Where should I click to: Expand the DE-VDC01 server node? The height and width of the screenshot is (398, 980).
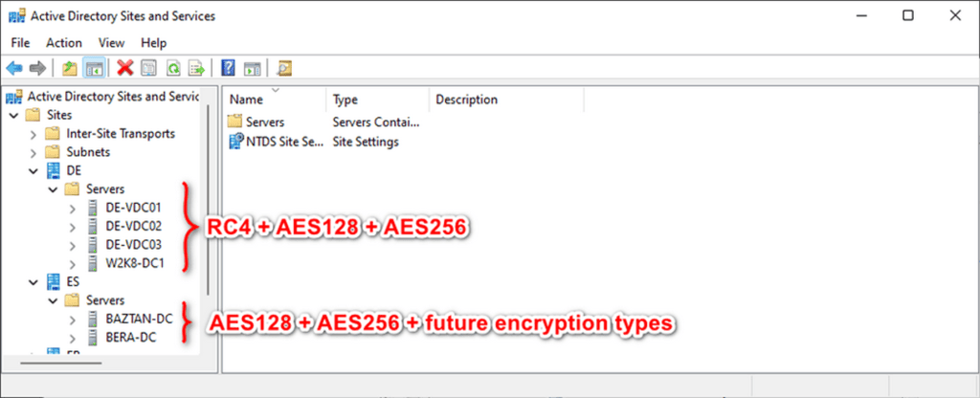(x=73, y=208)
